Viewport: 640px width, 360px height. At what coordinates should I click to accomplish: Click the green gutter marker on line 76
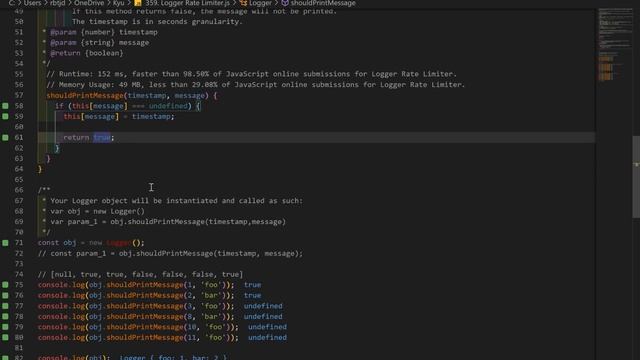5,295
